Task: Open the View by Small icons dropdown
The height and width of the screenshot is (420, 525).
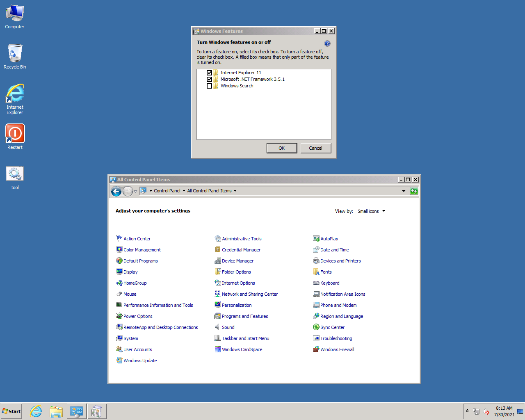Action: click(371, 211)
